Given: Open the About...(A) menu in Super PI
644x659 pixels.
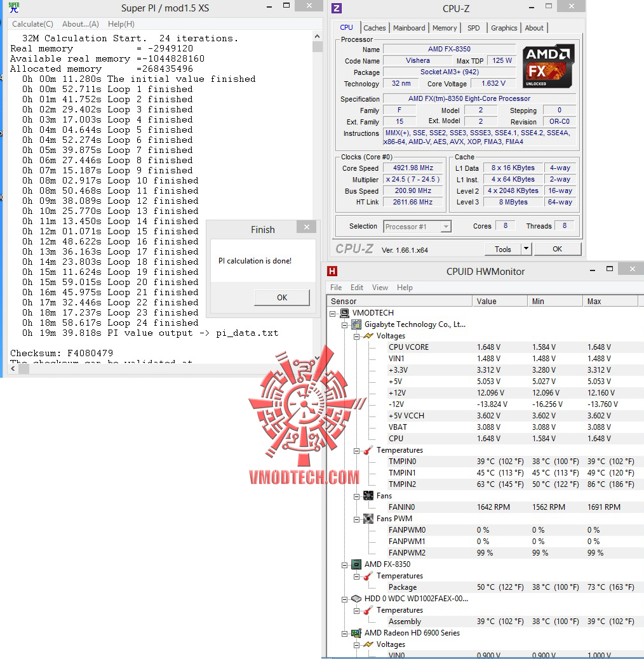Looking at the screenshot, I should point(80,24).
